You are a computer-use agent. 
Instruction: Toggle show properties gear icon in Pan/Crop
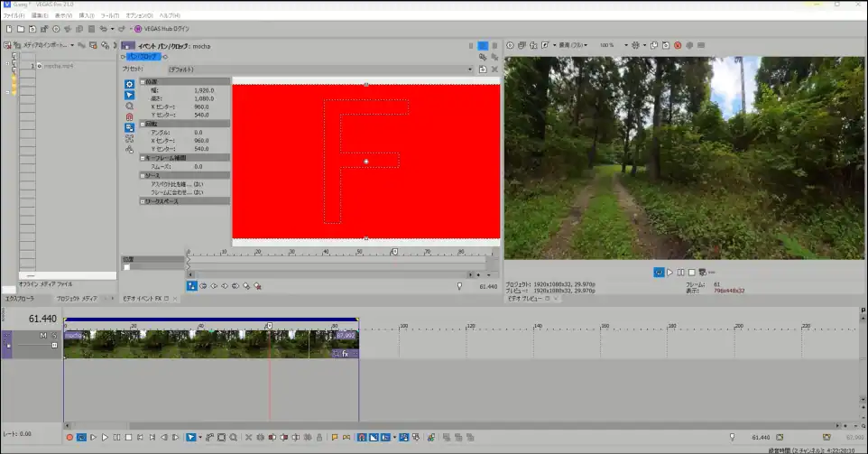click(130, 84)
